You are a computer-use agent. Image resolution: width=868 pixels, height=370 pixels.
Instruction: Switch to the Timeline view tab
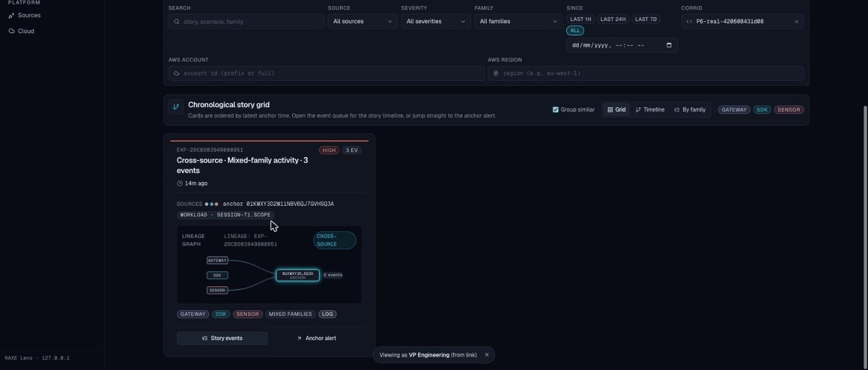click(x=650, y=110)
